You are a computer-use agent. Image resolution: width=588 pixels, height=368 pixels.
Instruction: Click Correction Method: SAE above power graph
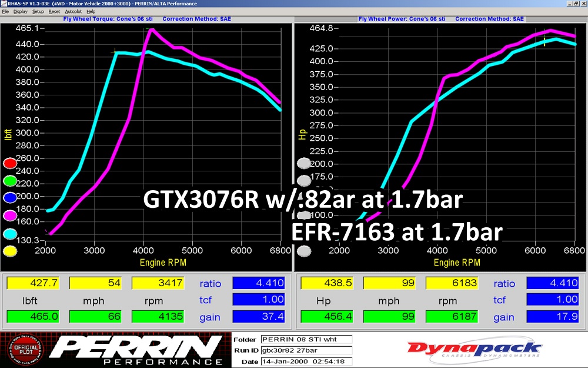(x=489, y=19)
